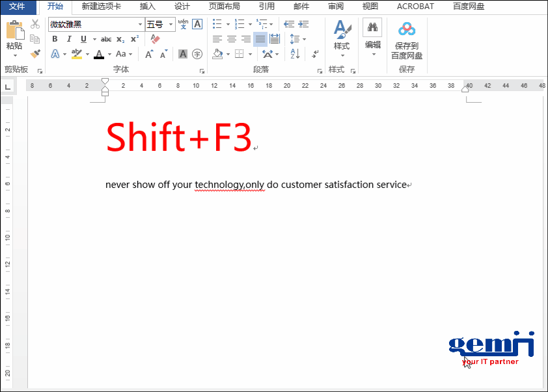Select the Format Painter tool
Viewport: 548px width, 392px height.
click(34, 53)
